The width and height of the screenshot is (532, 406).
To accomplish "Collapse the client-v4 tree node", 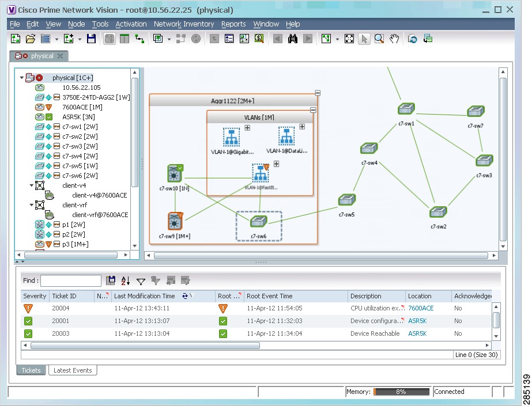I will 32,185.
